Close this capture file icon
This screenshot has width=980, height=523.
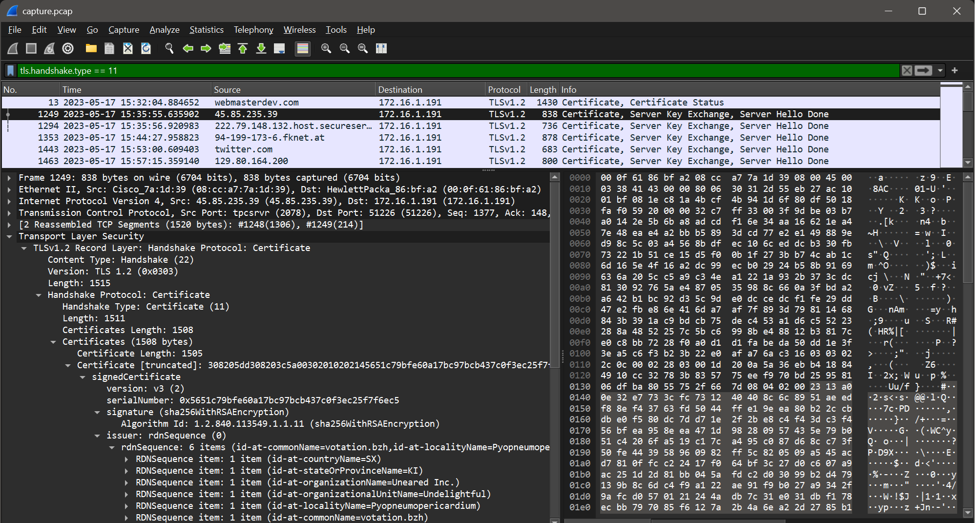point(127,48)
